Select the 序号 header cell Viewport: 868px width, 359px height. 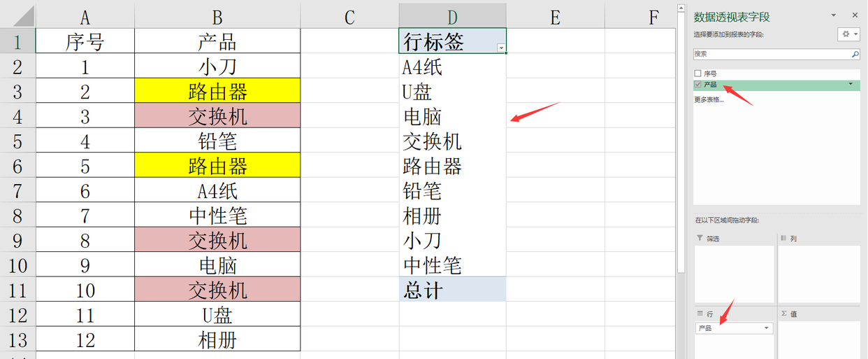[x=85, y=41]
